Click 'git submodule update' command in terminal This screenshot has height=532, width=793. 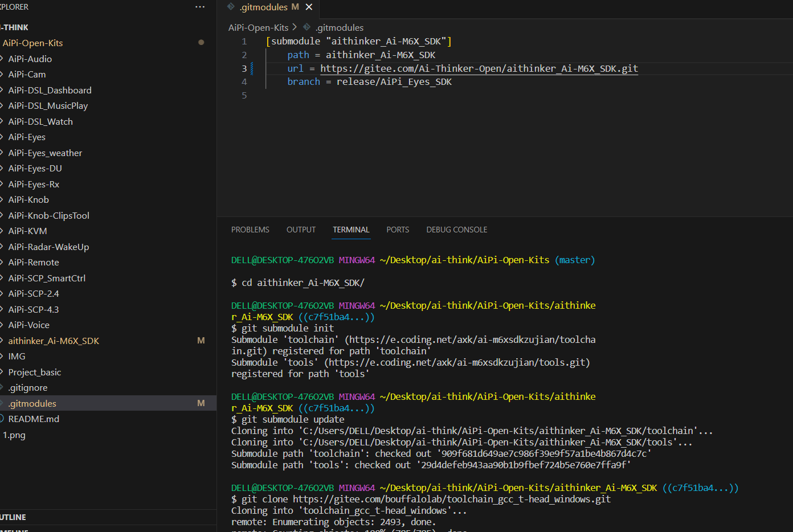pos(293,419)
